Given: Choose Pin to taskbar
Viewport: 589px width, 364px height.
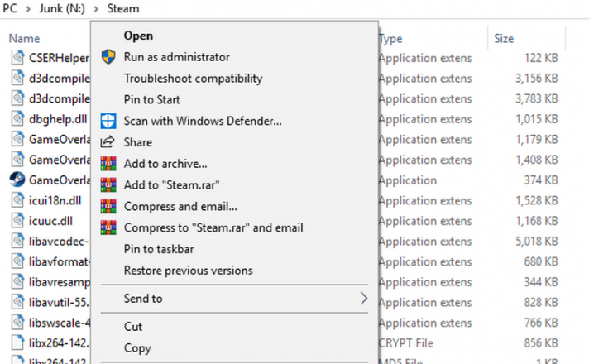Looking at the screenshot, I should [x=234, y=249].
